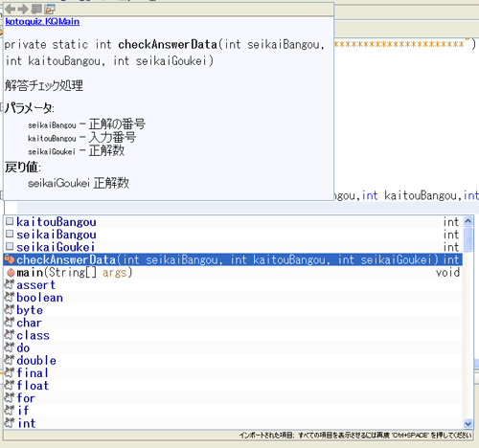This screenshot has width=479, height=448.
Task: Click the keyword icon beside if
Action: (10, 410)
